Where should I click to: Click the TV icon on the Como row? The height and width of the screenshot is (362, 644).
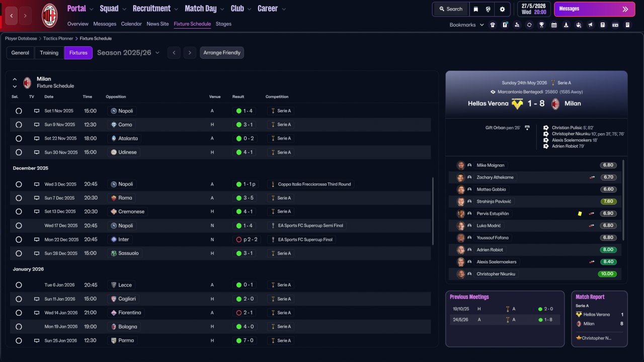tap(36, 125)
